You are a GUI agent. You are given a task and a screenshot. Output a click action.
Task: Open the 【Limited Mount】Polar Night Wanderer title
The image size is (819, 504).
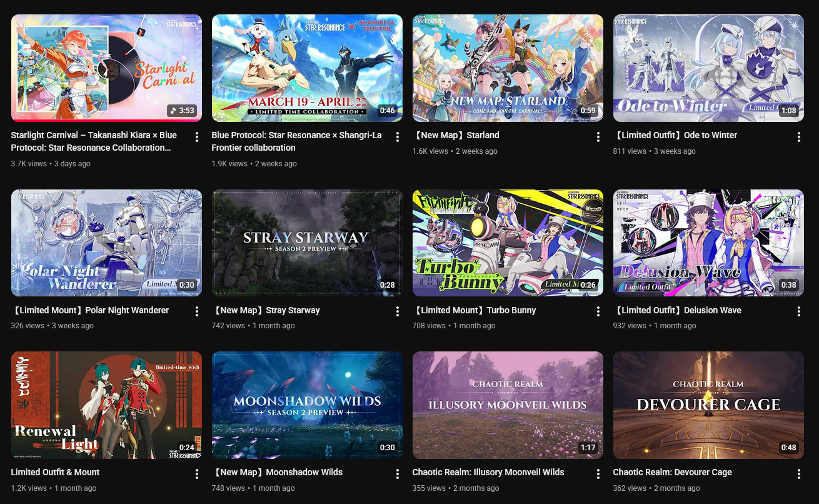90,310
